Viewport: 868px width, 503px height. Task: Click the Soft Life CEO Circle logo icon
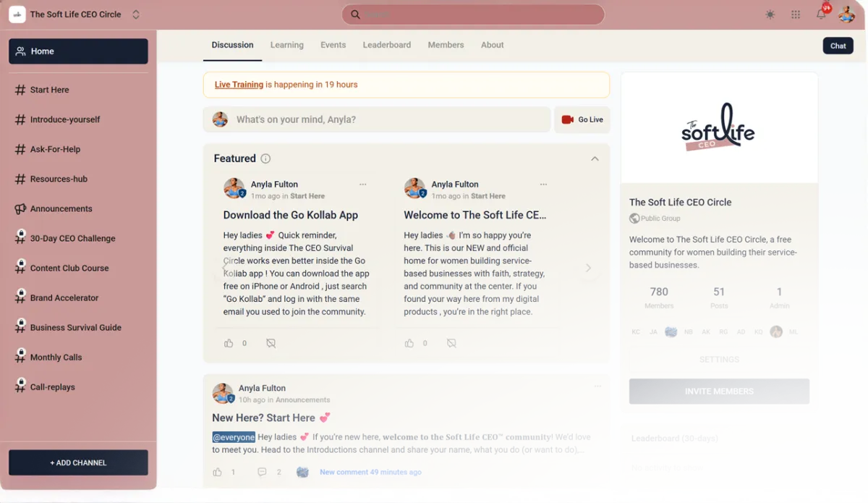coord(17,14)
